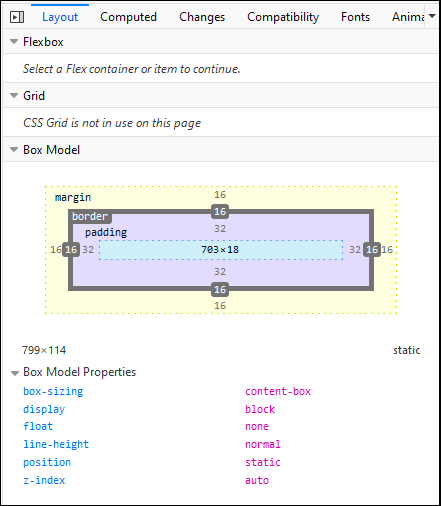Open the Compatibility tab

tap(283, 17)
